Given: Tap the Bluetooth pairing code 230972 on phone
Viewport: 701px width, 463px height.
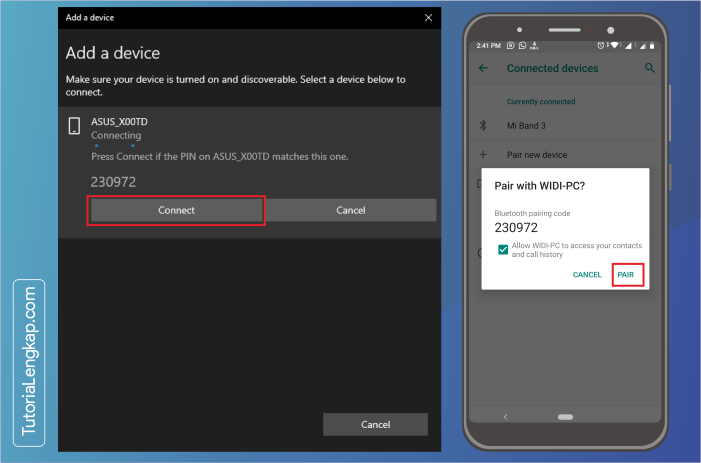Looking at the screenshot, I should (x=516, y=227).
